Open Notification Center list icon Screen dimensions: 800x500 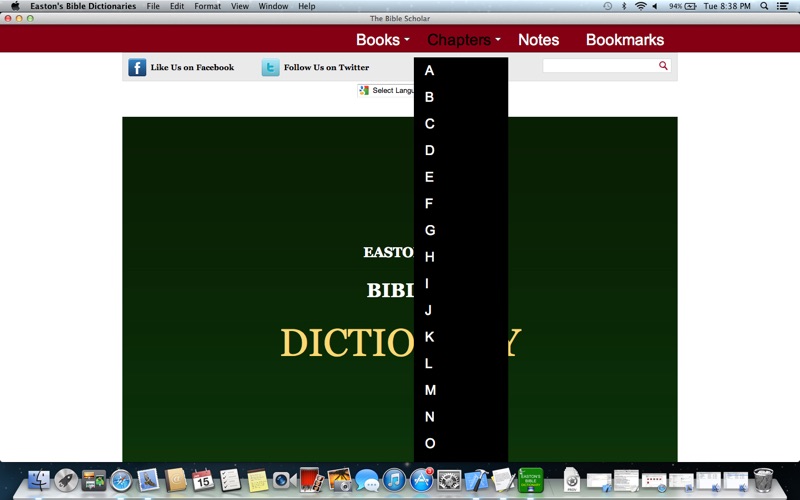pos(782,6)
